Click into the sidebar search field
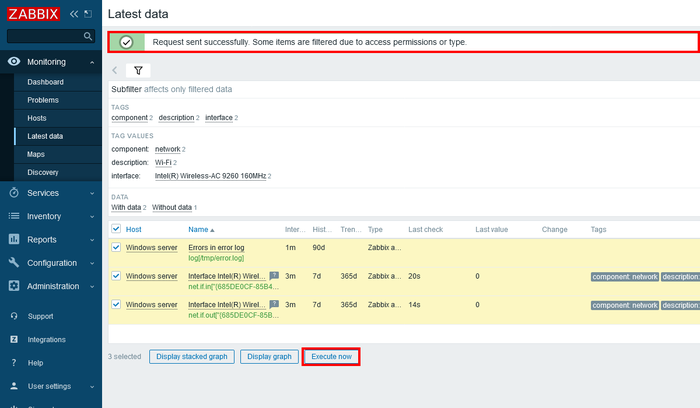This screenshot has height=408, width=700. pyautogui.click(x=45, y=36)
